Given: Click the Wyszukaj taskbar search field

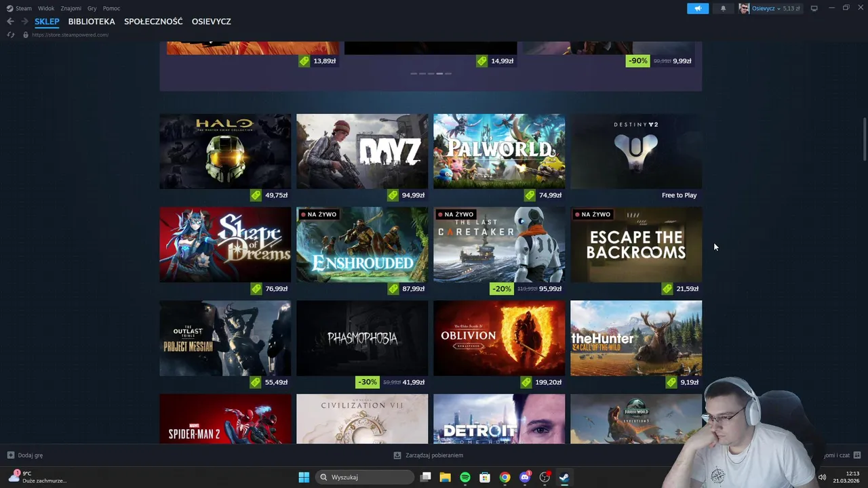Looking at the screenshot, I should (x=365, y=477).
